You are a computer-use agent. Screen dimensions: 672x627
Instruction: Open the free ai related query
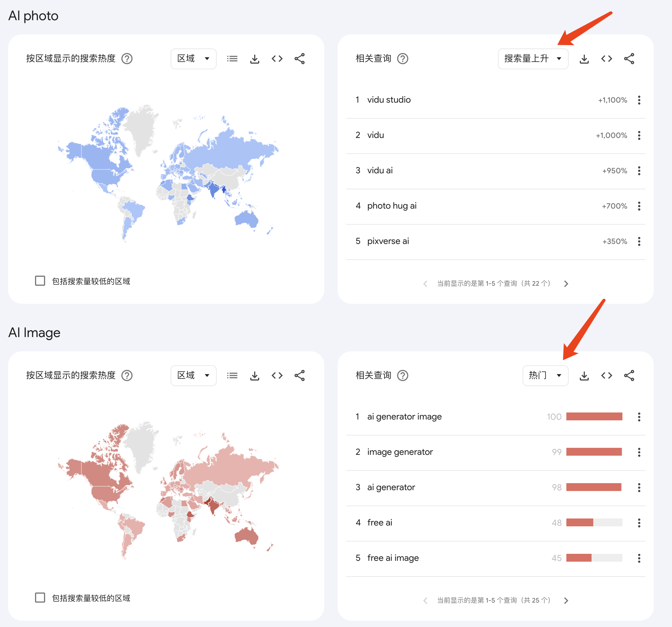[380, 523]
